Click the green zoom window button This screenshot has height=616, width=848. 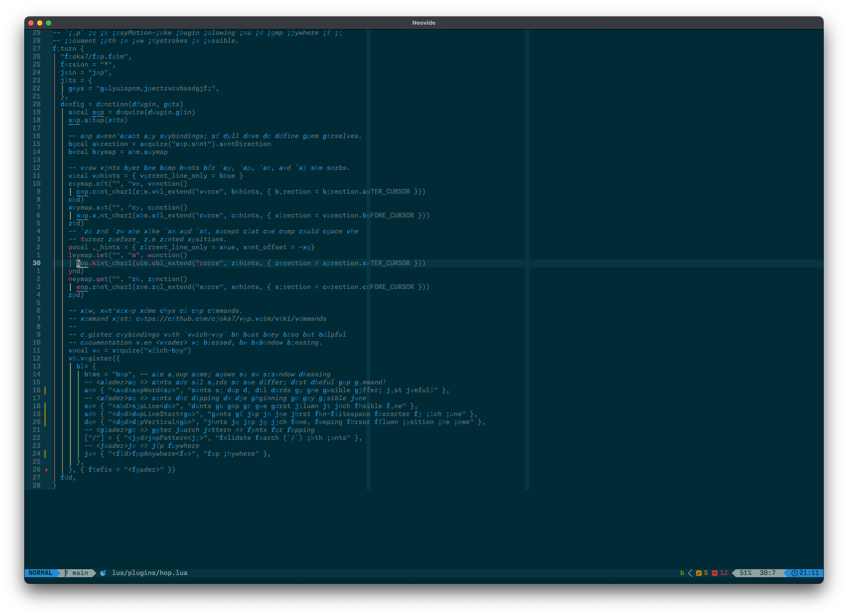pos(49,23)
